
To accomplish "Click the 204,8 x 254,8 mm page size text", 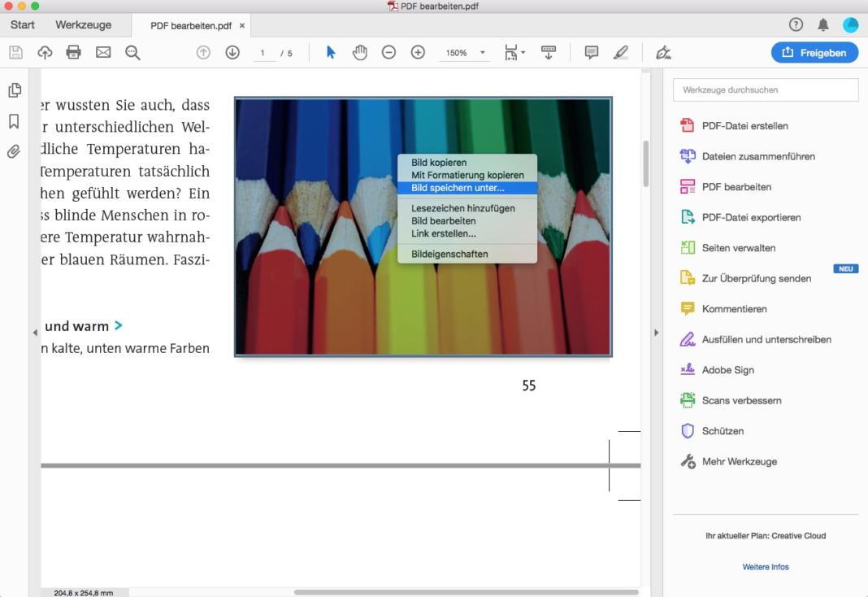I will point(84,593).
